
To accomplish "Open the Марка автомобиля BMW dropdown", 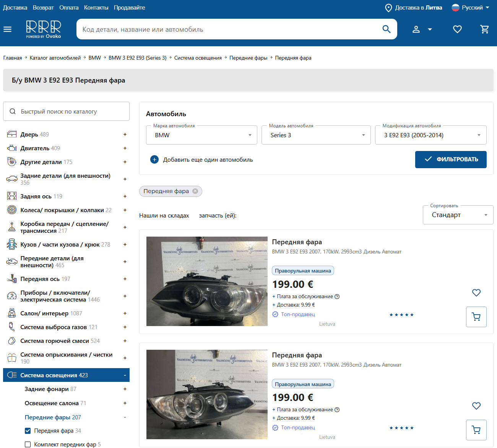I will coord(201,135).
